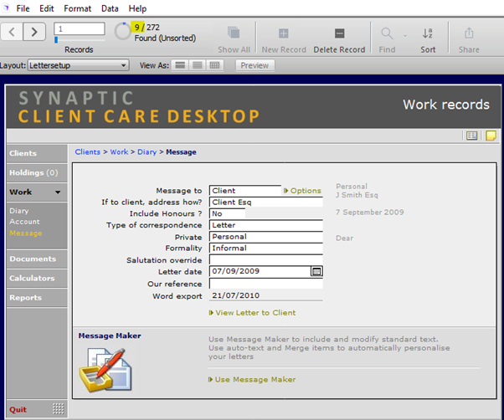This screenshot has width=504, height=420.
Task: Expand the Work sidebar arrow
Action: point(58,192)
